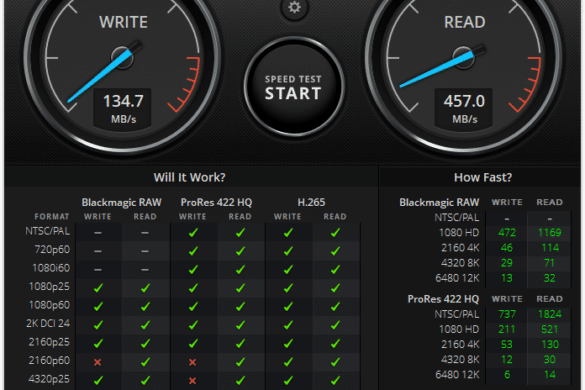Click ProRes 6480 12K read value 14
This screenshot has height=390, width=585.
tap(550, 375)
